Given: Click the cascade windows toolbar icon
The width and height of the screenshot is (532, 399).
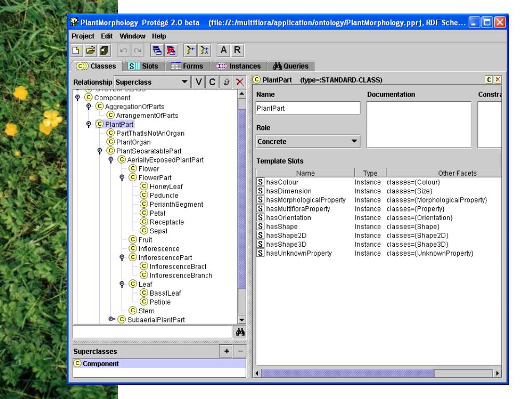Looking at the screenshot, I should pyautogui.click(x=157, y=50).
